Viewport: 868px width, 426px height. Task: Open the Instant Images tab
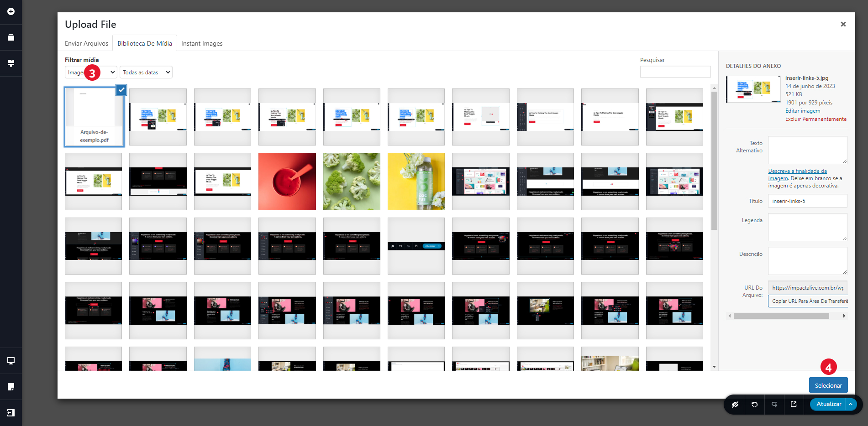(x=202, y=43)
